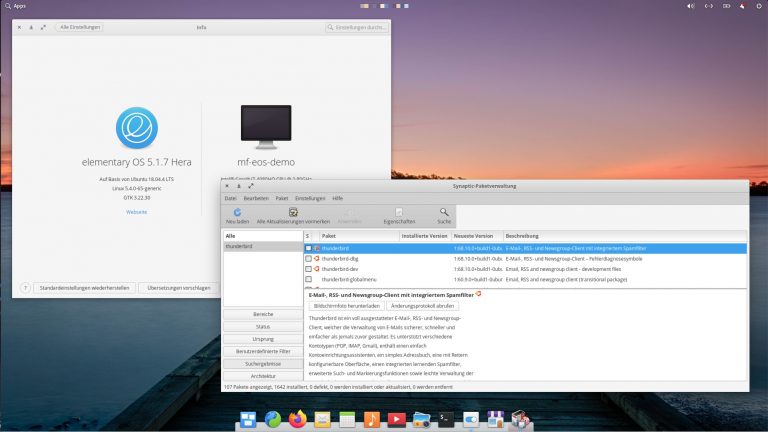The height and width of the screenshot is (432, 768).
Task: Open the Hilfe menu
Action: tap(337, 198)
